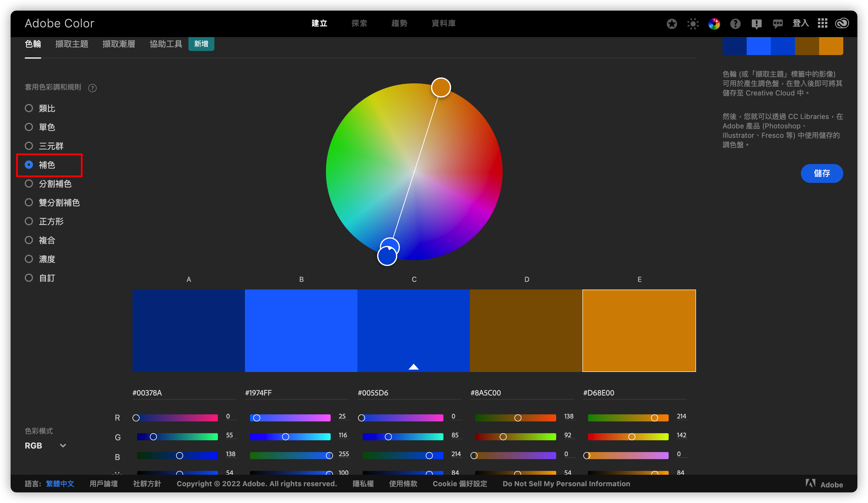Open the 色輪 sub-tab
The height and width of the screenshot is (503, 868).
pos(33,44)
